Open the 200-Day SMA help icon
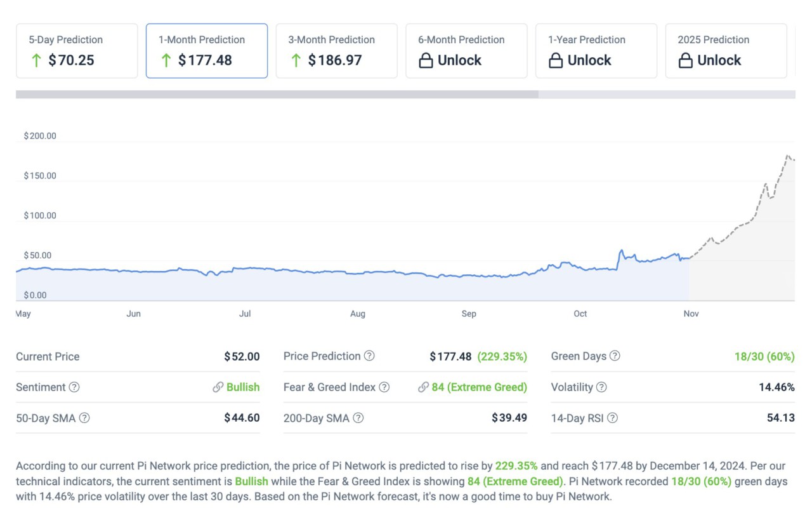The image size is (812, 508). 357,418
